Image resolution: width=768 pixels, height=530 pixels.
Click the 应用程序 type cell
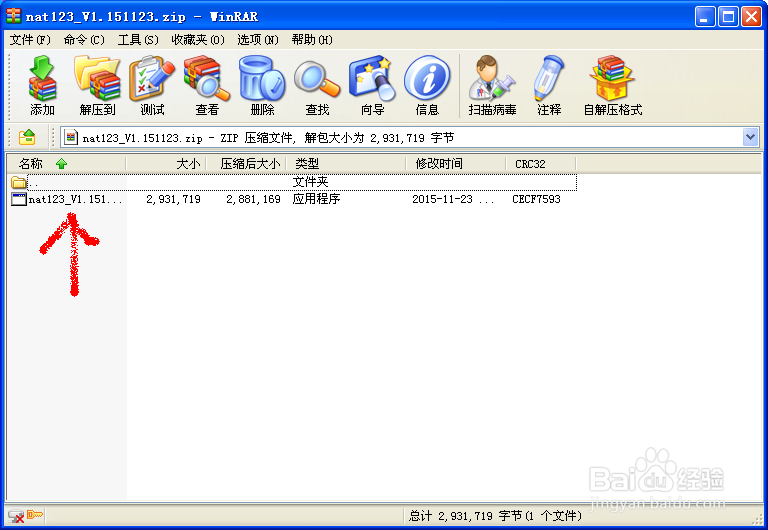(x=316, y=199)
